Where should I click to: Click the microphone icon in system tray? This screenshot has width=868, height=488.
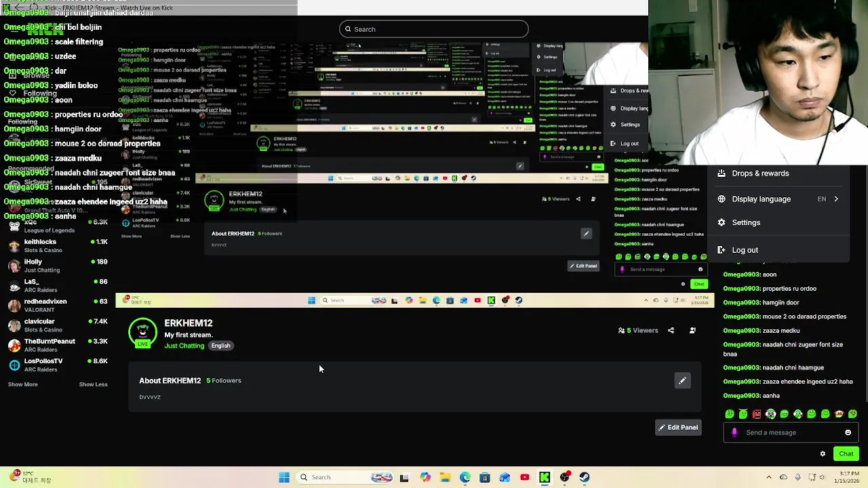point(797,477)
